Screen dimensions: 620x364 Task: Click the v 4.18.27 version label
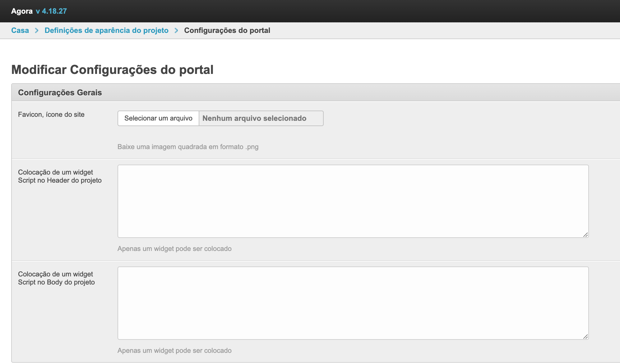[x=51, y=11]
